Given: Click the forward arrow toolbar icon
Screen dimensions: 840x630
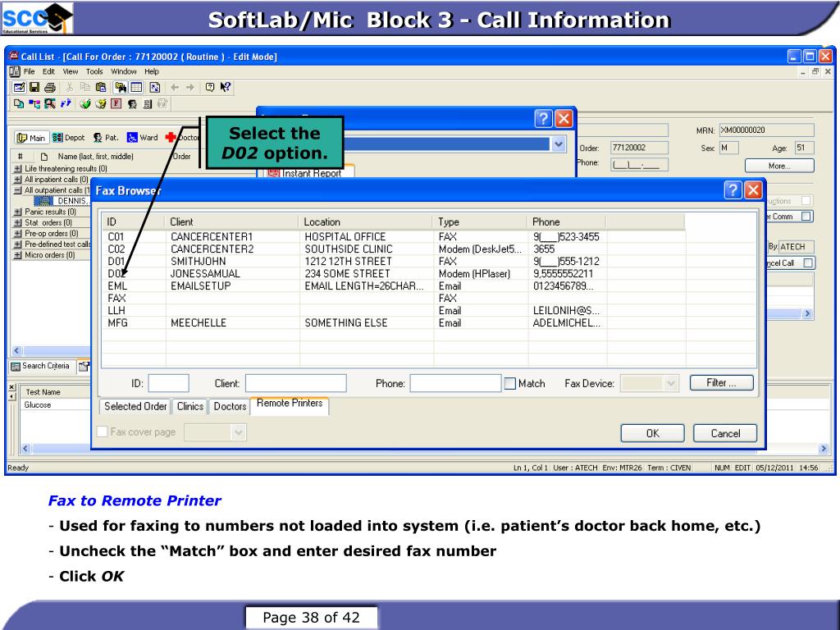Looking at the screenshot, I should click(x=190, y=87).
